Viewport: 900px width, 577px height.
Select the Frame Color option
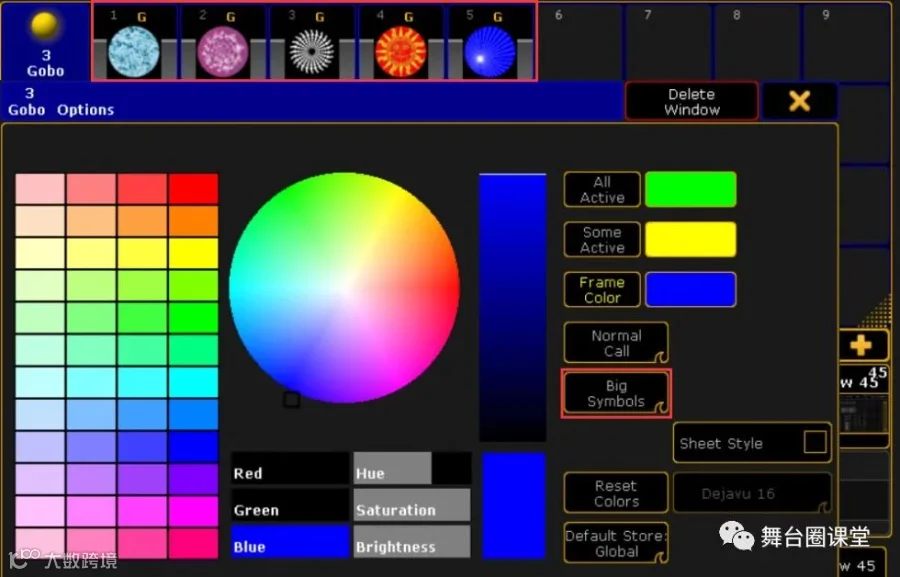(602, 289)
